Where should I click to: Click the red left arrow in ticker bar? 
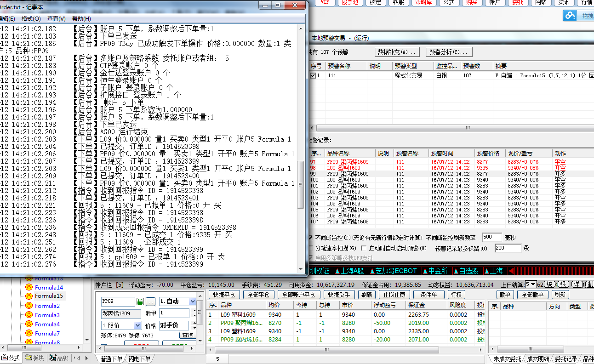click(x=511, y=271)
